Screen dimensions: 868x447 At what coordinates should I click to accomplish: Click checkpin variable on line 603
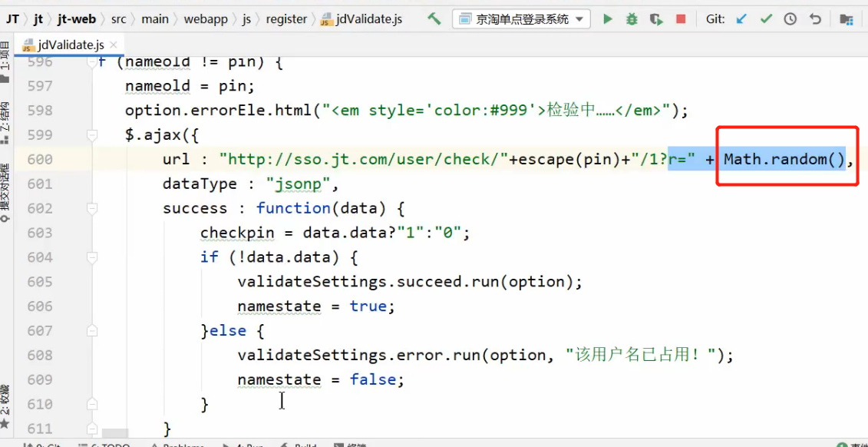pos(237,233)
